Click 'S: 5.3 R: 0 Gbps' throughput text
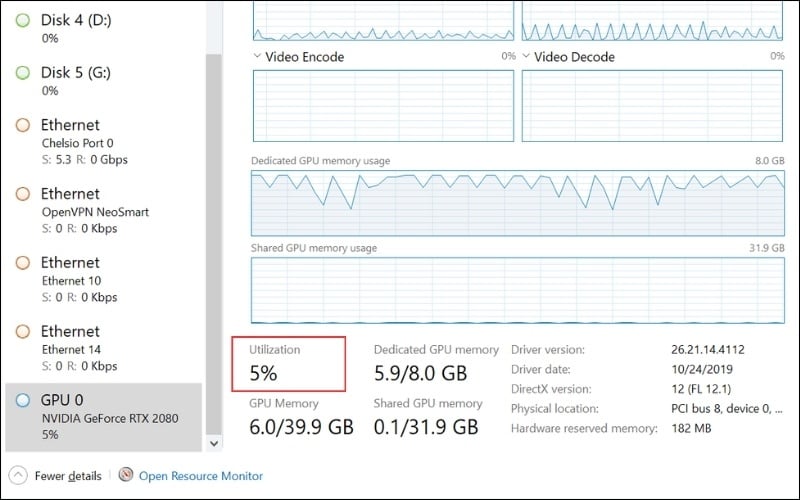 tap(85, 160)
